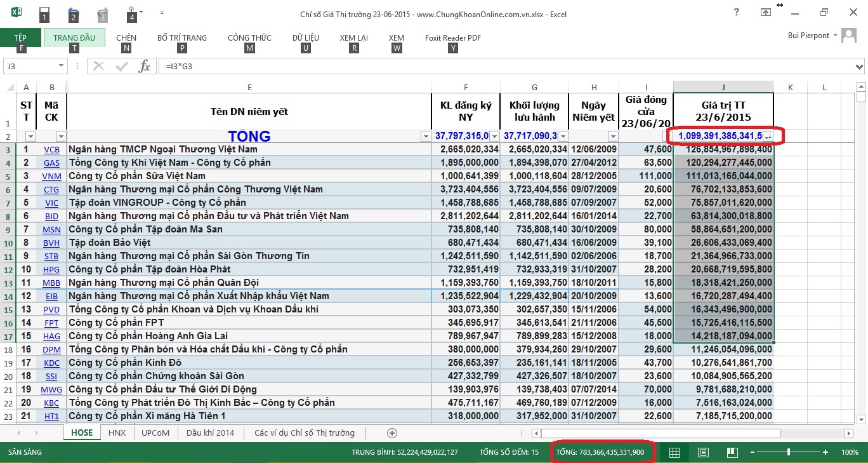Switch to the HNX sheet tab
This screenshot has height=463, width=868.
(x=117, y=433)
